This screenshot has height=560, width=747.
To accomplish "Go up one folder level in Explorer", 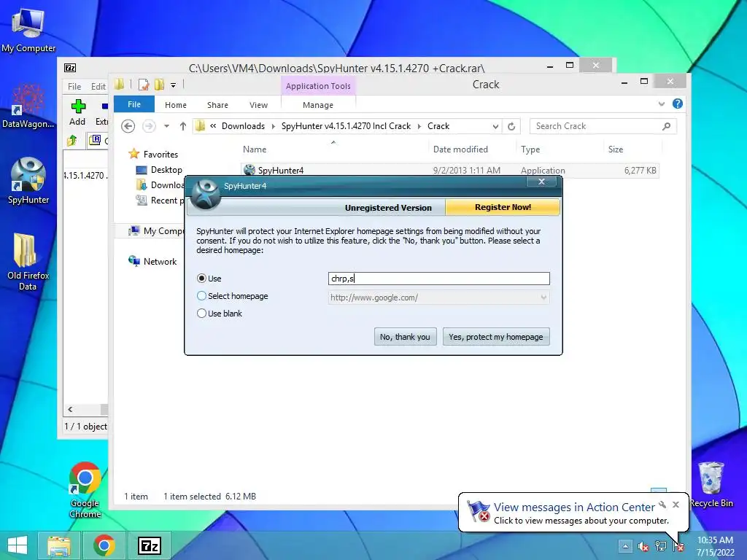I will [x=183, y=126].
